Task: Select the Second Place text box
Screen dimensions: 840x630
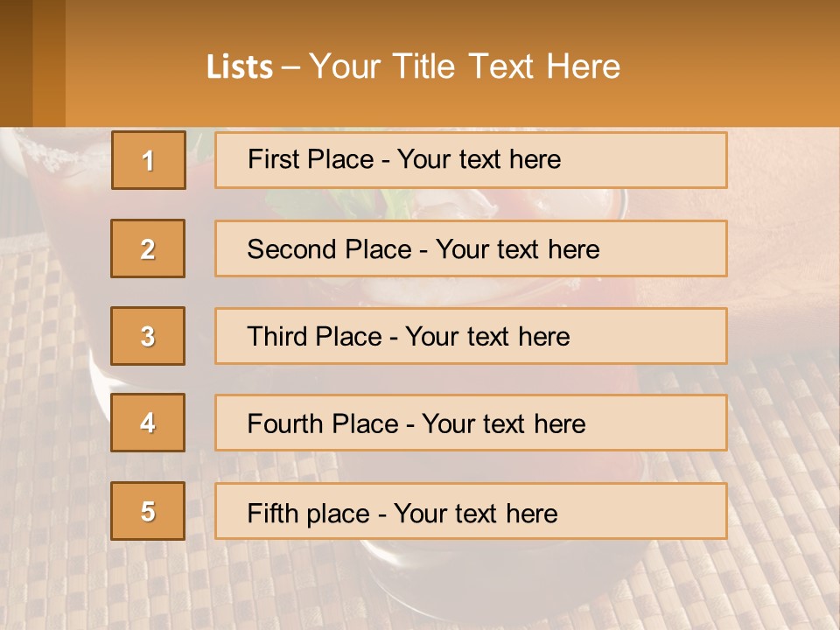Action: [x=471, y=248]
